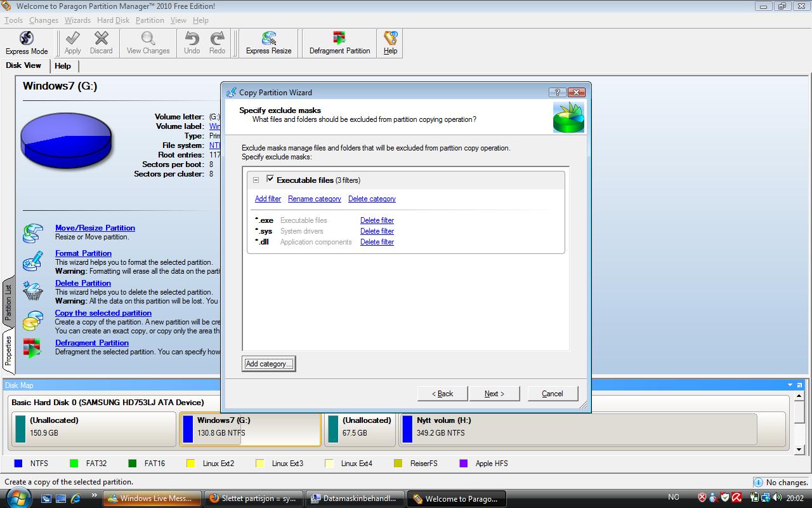Viewport: 812px width, 508px height.
Task: Delete the *.dll filter
Action: coord(377,242)
